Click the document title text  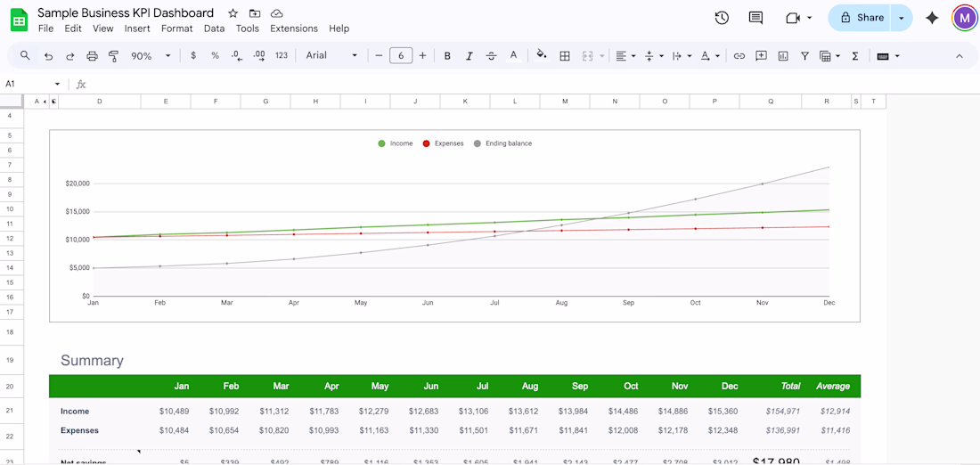coord(126,13)
